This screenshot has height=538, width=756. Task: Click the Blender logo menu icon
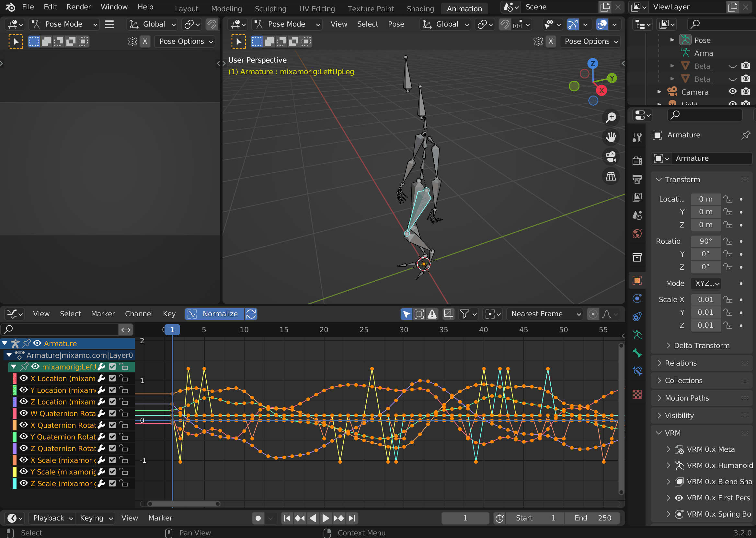(x=10, y=7)
